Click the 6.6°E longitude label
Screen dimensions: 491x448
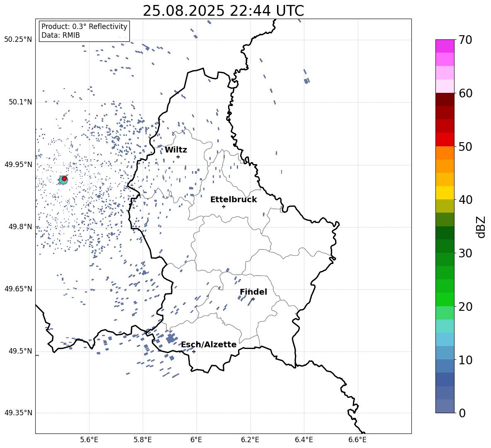[x=357, y=440]
